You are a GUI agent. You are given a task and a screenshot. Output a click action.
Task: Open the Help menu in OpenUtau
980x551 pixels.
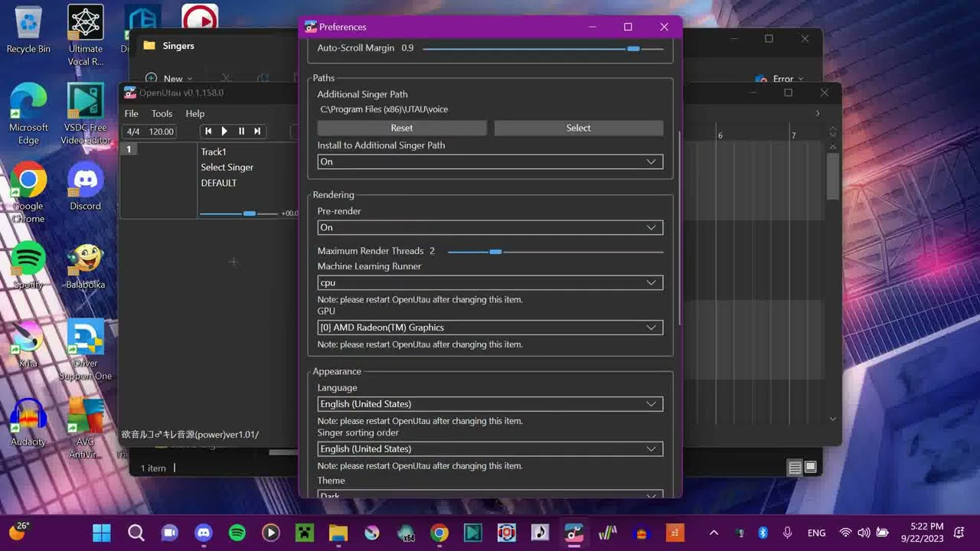tap(195, 113)
